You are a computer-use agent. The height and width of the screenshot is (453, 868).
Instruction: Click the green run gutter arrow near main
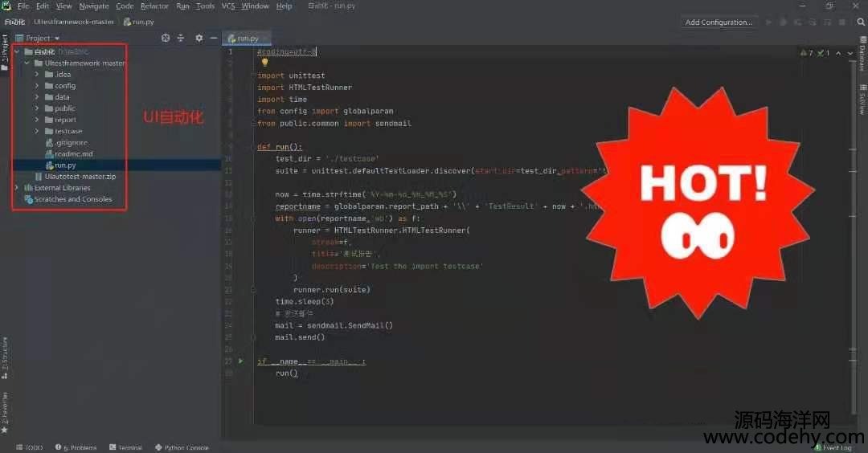tap(240, 361)
